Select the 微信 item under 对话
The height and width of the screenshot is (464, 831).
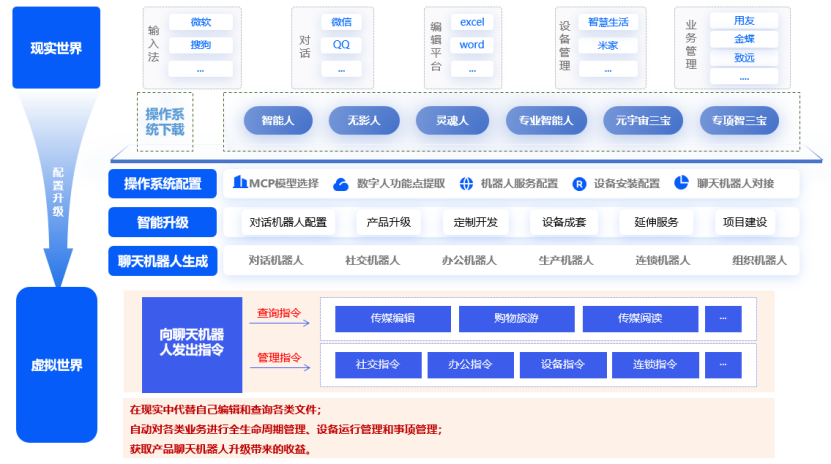click(x=341, y=22)
